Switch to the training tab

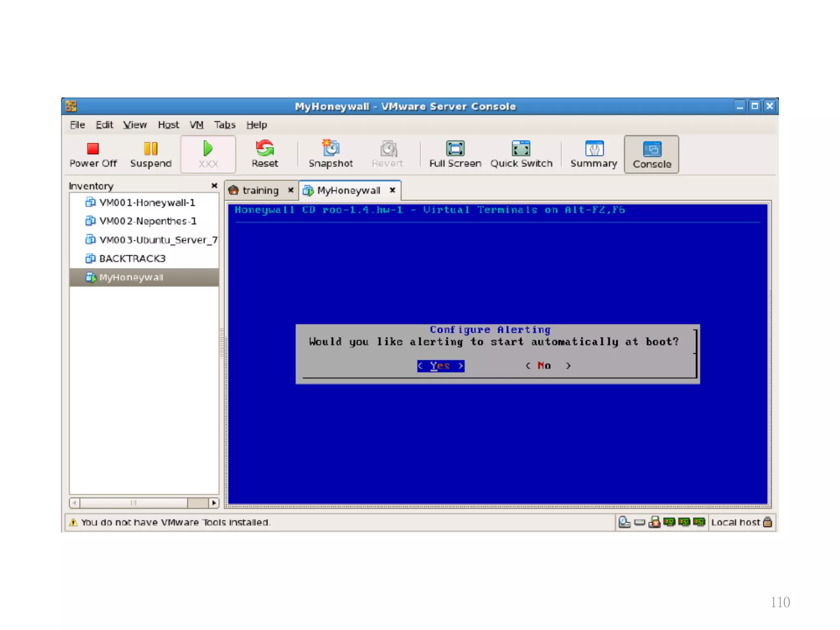point(260,190)
